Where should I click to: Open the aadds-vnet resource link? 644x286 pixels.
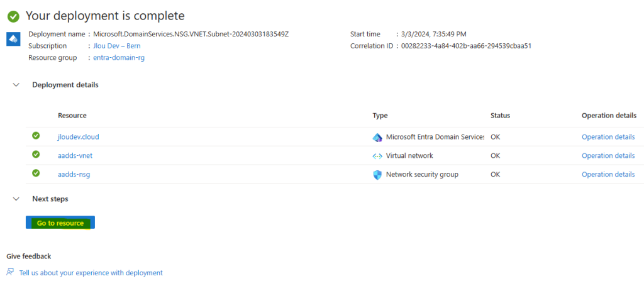(x=72, y=155)
